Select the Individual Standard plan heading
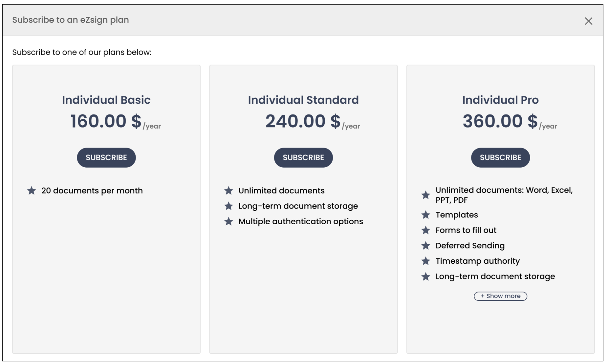This screenshot has height=364, width=608. [303, 100]
